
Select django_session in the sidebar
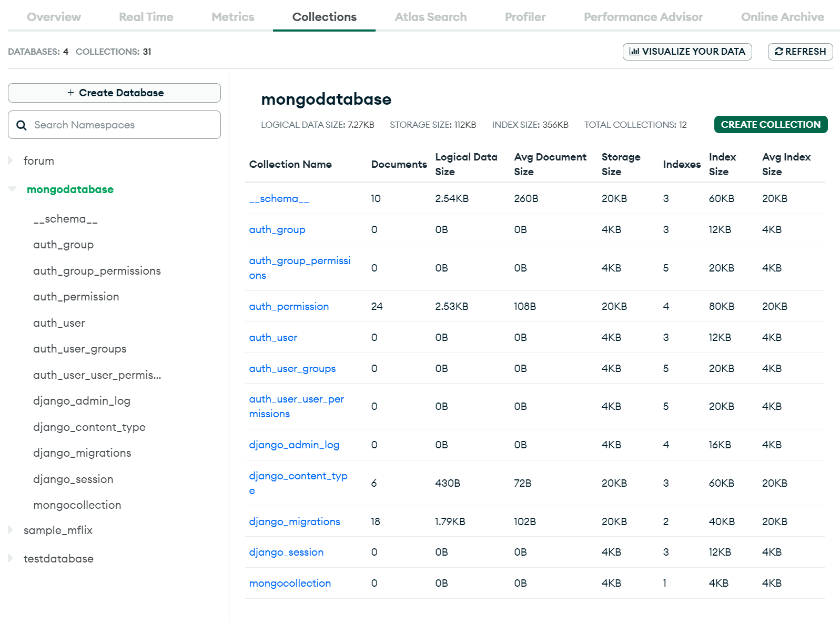pyautogui.click(x=73, y=479)
